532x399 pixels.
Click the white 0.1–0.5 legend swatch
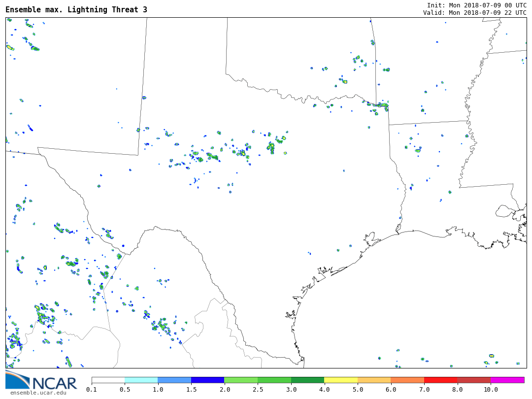pos(108,380)
